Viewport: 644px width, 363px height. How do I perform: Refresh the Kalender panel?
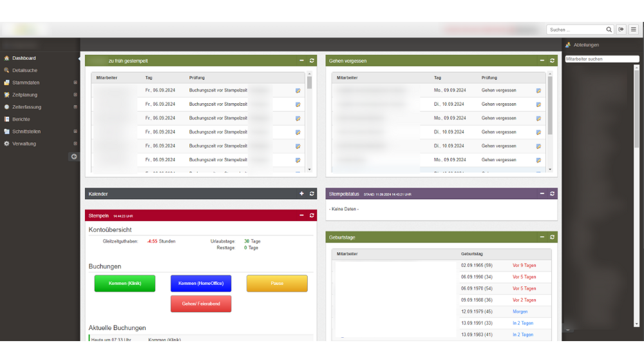(312, 193)
